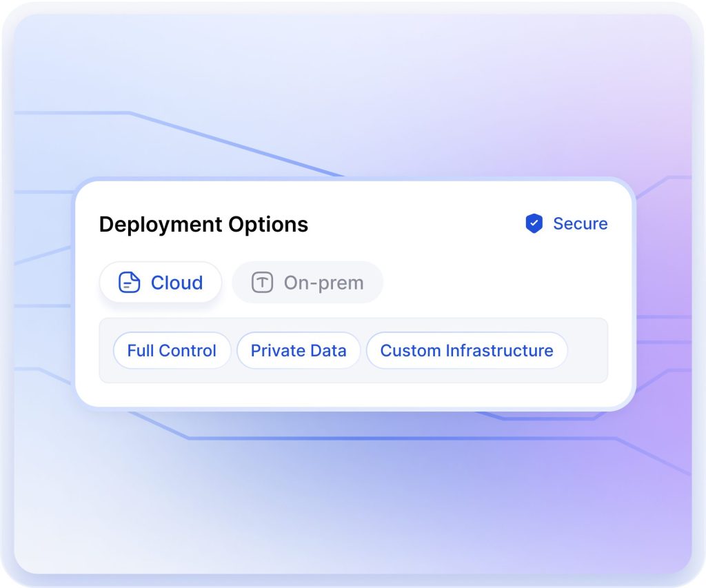Select the Full Control chip

172,350
